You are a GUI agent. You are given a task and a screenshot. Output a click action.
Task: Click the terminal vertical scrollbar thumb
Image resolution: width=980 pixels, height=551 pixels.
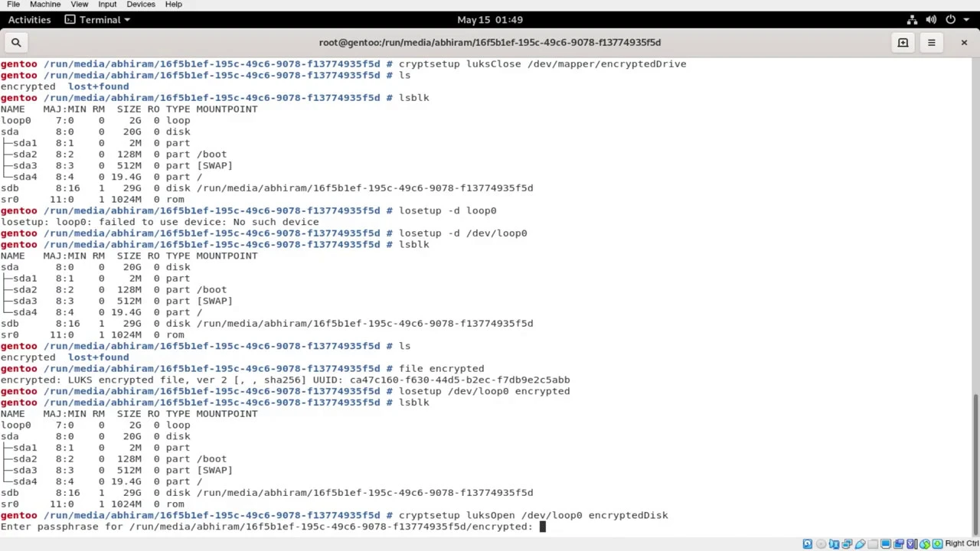tap(975, 463)
